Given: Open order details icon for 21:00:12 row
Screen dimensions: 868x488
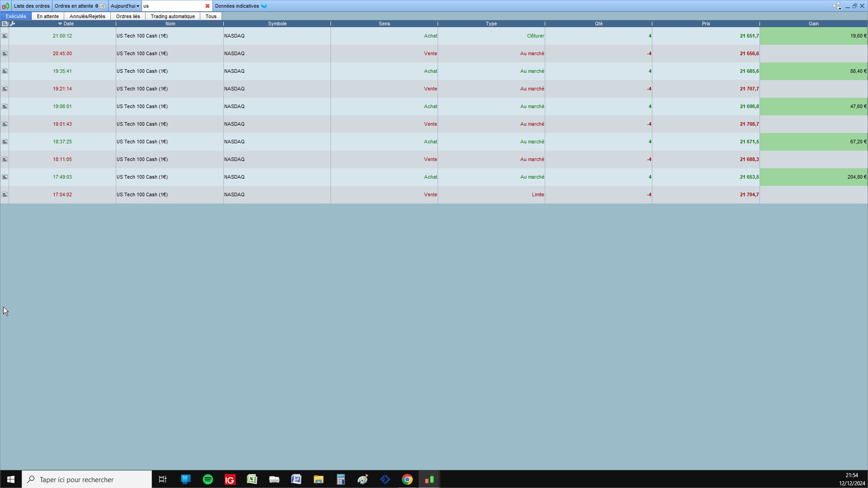Looking at the screenshot, I should tap(5, 36).
